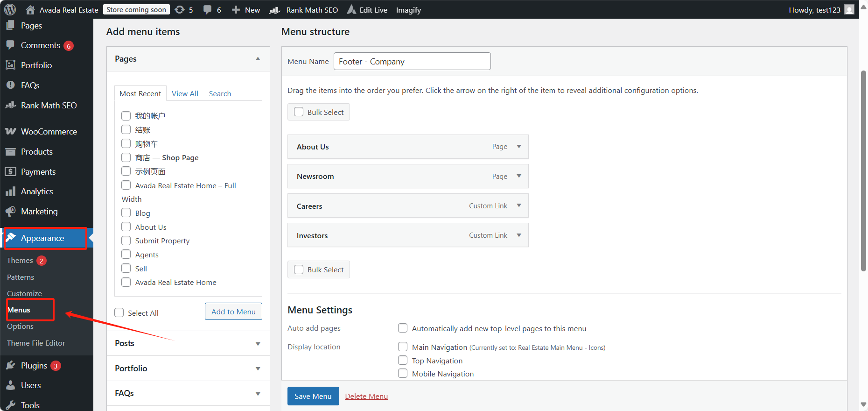
Task: Switch to the View All tab
Action: 185,93
